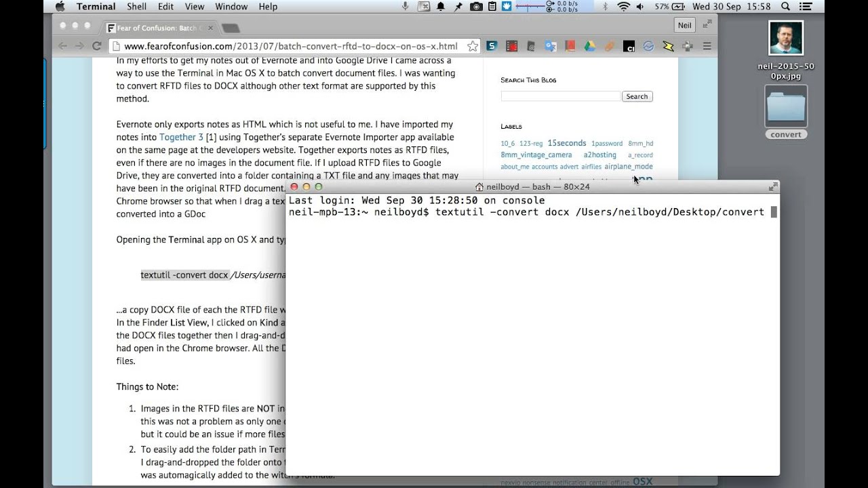Open the View menu
The image size is (868, 488).
195,7
